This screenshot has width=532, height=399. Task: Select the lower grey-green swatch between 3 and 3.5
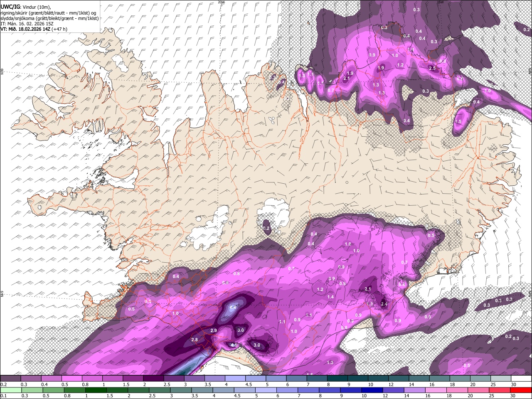(x=181, y=390)
